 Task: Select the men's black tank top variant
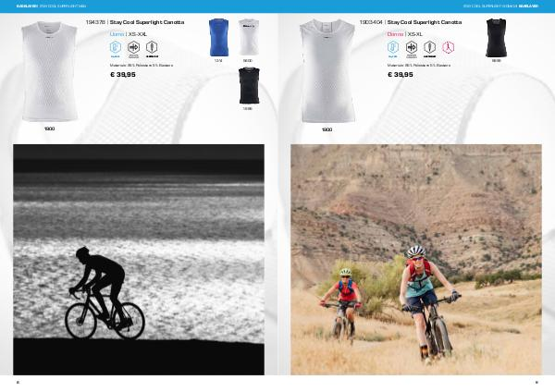pyautogui.click(x=249, y=86)
